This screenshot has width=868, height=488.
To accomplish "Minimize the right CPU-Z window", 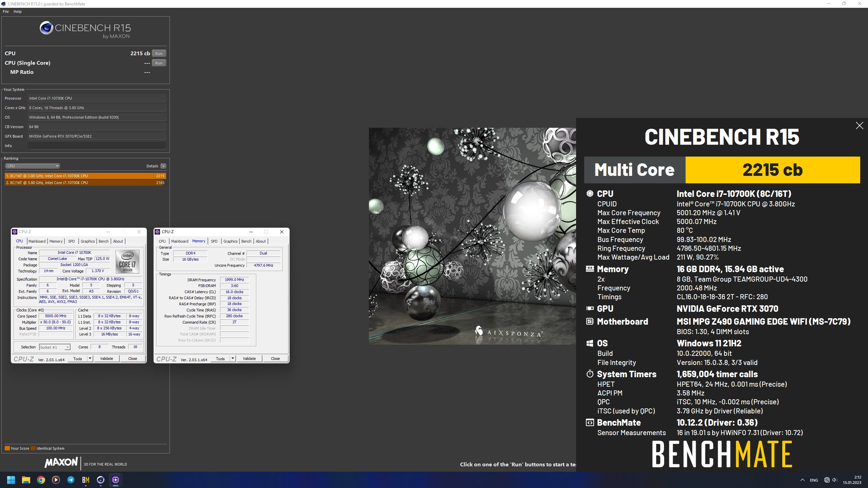I will point(251,232).
